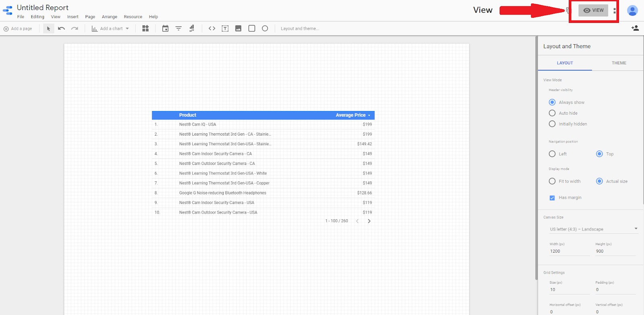Insert a text box
This screenshot has height=315, width=644.
[x=225, y=29]
